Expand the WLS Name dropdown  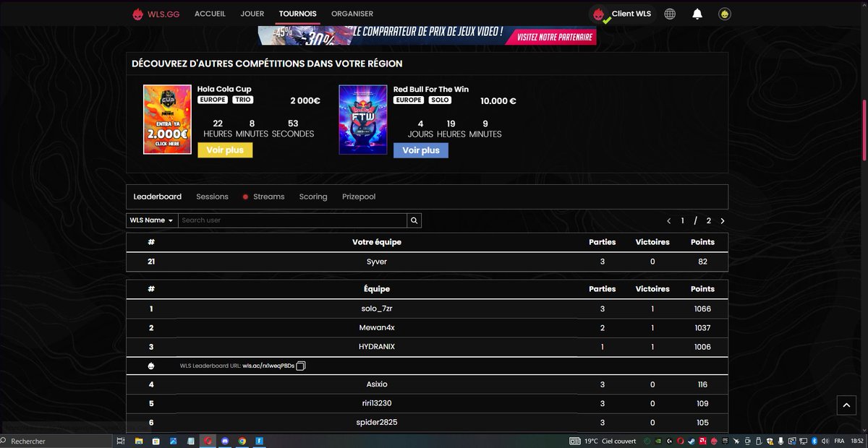pos(151,220)
